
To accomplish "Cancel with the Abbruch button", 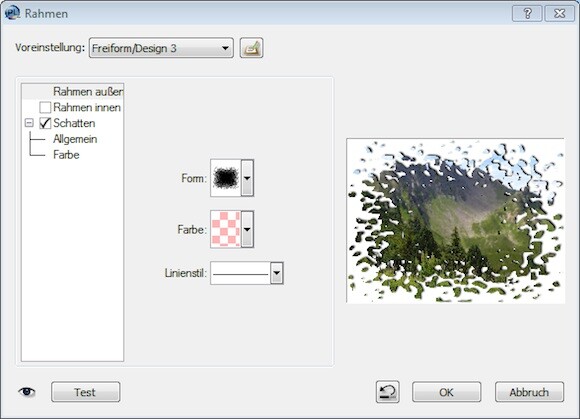I will [x=529, y=392].
